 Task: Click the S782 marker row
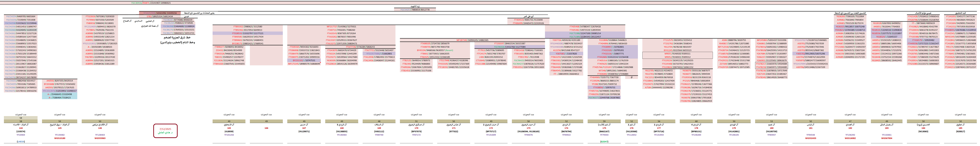(x=160, y=16)
